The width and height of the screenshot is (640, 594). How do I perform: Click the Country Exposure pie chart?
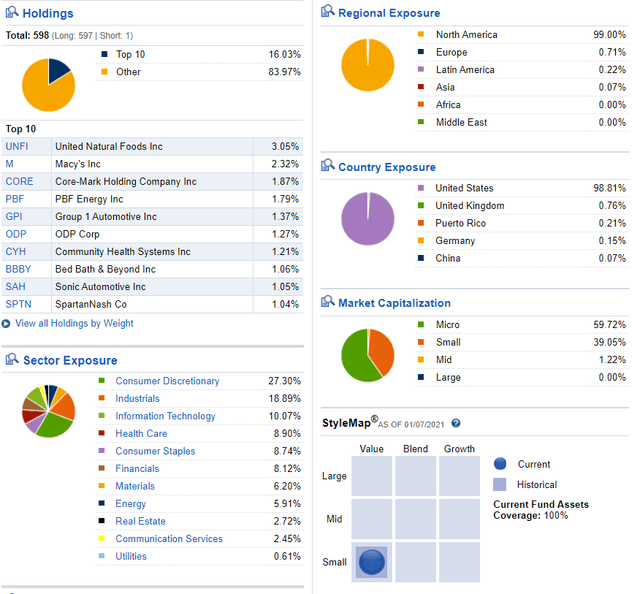(368, 219)
